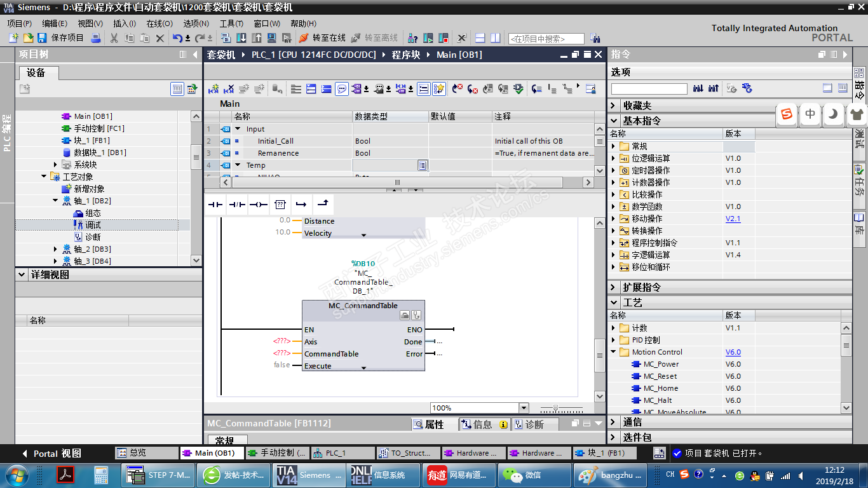The image size is (868, 488).
Task: Expand the MC_CommandTable block parameters arrow
Action: pyautogui.click(x=363, y=368)
